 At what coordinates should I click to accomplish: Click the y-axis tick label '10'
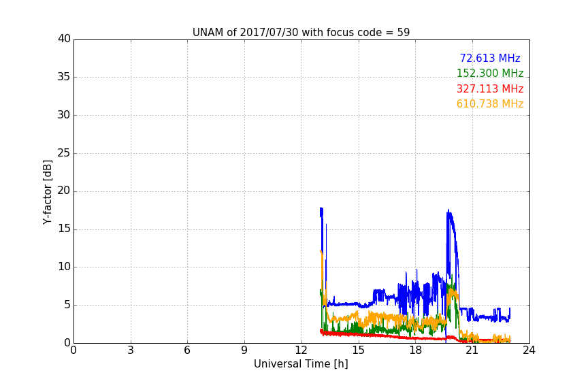(64, 267)
